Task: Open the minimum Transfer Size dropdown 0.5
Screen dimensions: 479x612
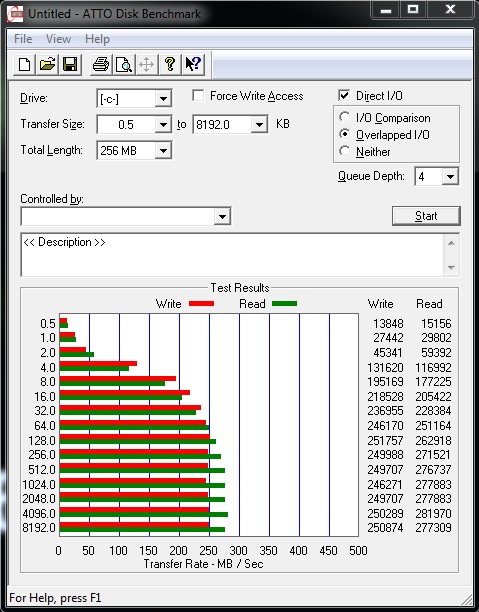Action: (x=163, y=125)
